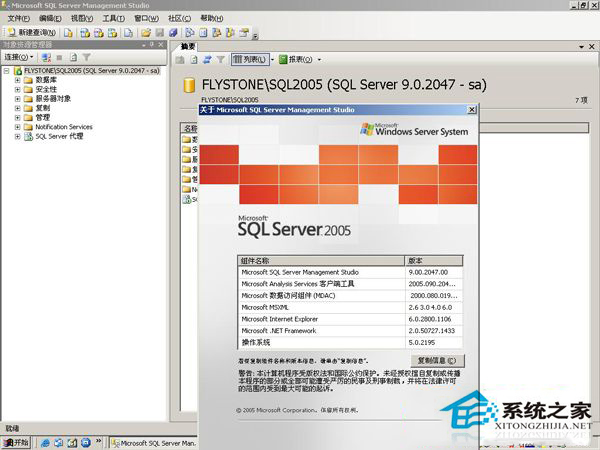This screenshot has height=450, width=600.
Task: Click the 开始 Start button on taskbar
Action: 16,443
